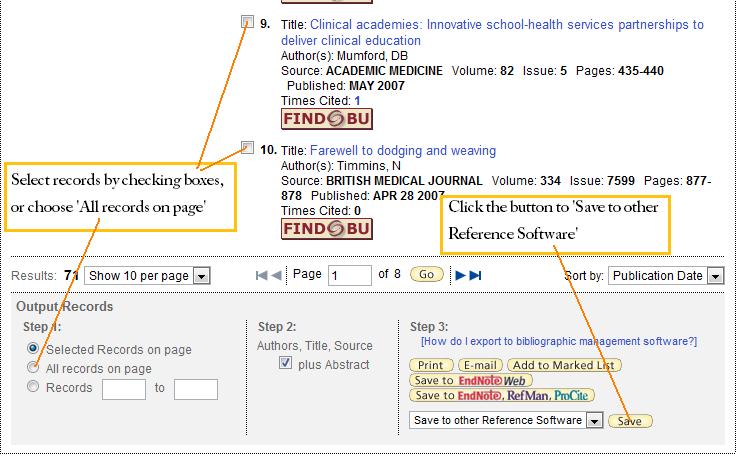Click author name 'Mumford, DB'
Screen dimensions: 737x456
(x=373, y=56)
